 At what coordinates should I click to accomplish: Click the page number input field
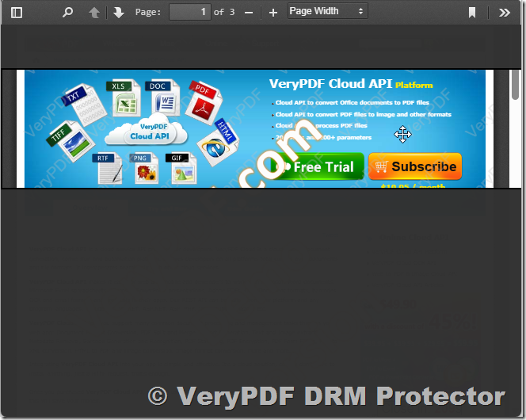[x=190, y=12]
